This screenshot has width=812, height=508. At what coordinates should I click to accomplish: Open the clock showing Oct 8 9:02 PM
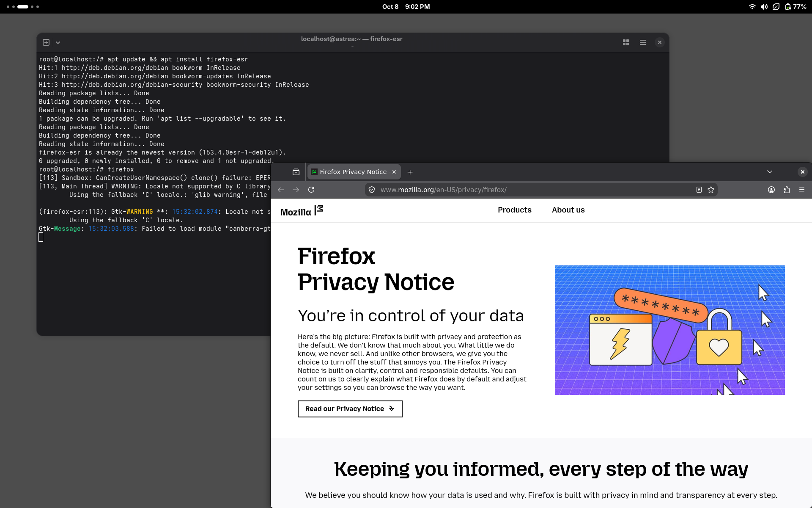coord(406,7)
